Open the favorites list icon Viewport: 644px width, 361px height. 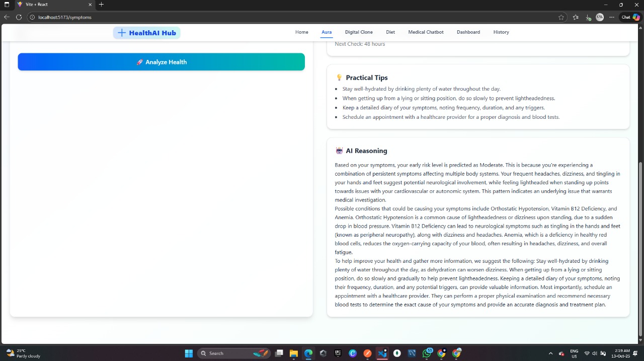(x=576, y=17)
